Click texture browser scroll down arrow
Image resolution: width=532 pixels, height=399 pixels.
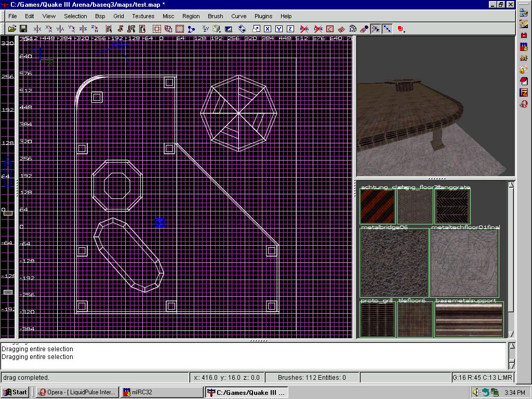[511, 334]
